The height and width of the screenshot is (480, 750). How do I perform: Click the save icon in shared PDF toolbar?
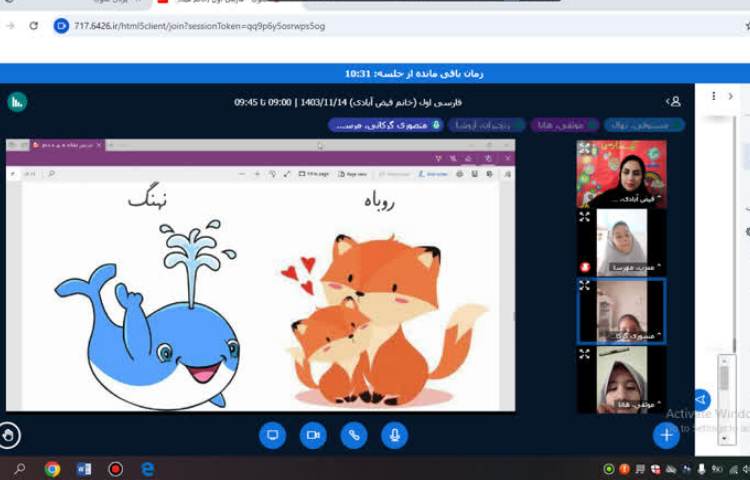point(474,174)
